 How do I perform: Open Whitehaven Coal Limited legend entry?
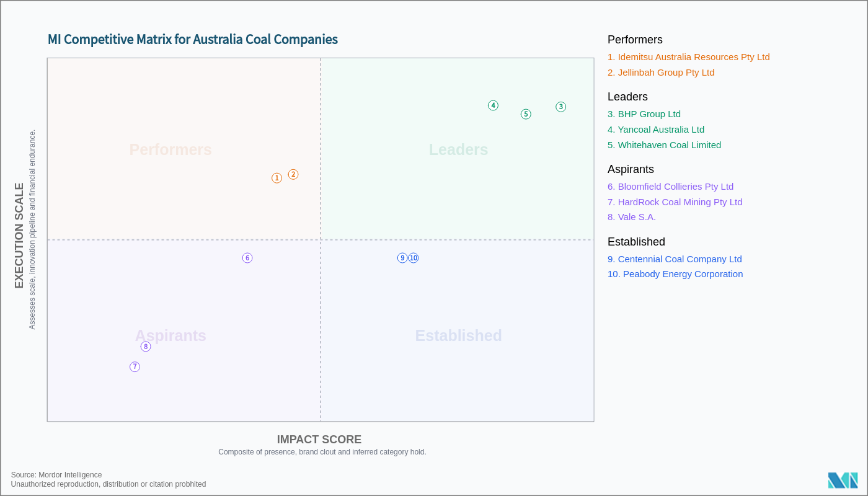pyautogui.click(x=664, y=145)
